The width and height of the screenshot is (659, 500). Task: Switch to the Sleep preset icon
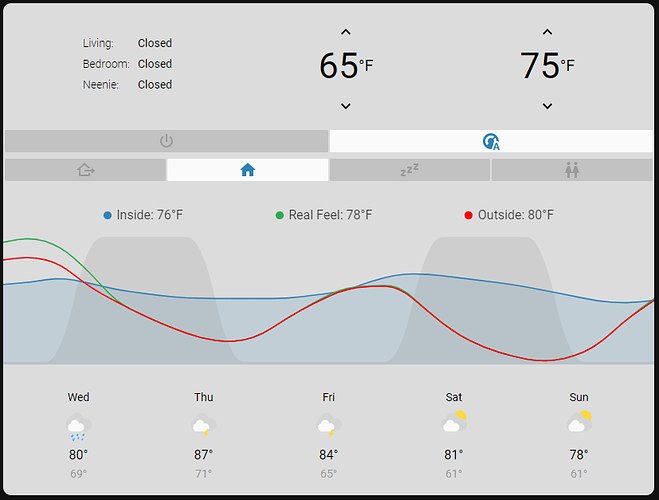409,170
